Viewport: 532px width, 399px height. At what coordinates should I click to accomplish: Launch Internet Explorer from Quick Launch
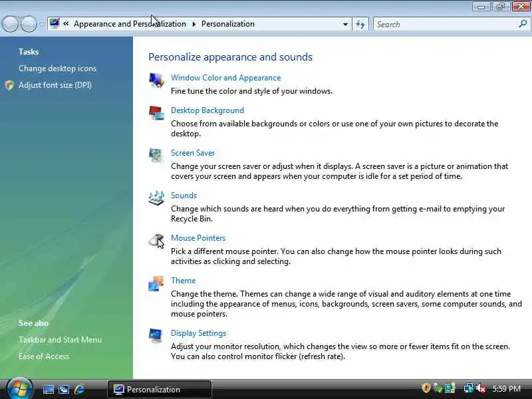(x=79, y=389)
